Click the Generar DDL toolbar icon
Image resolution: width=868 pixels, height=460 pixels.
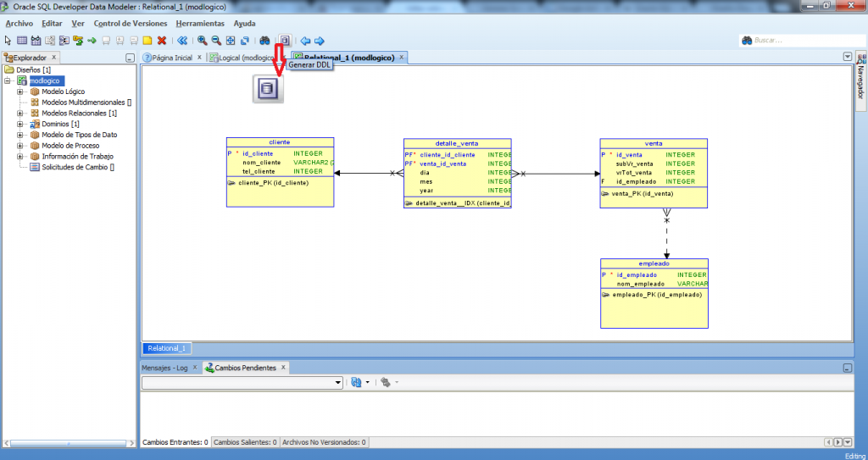click(285, 41)
